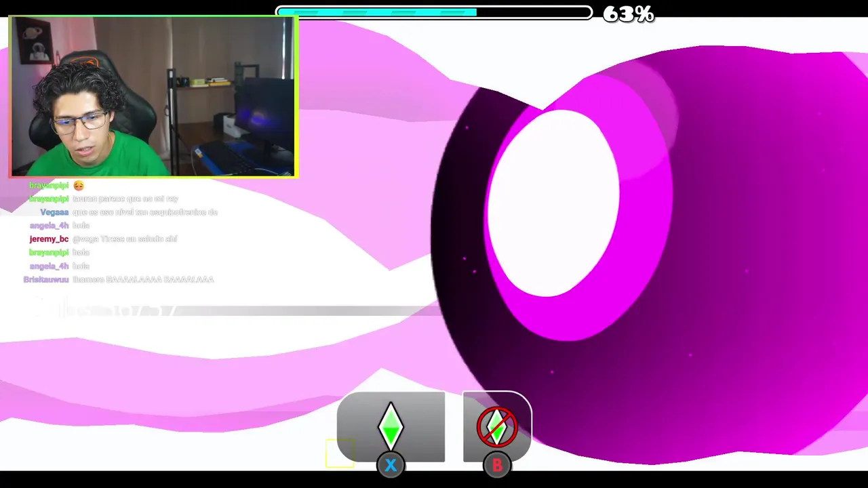Click the level progress bar at top
Viewport: 868px width, 488px height.
point(434,12)
